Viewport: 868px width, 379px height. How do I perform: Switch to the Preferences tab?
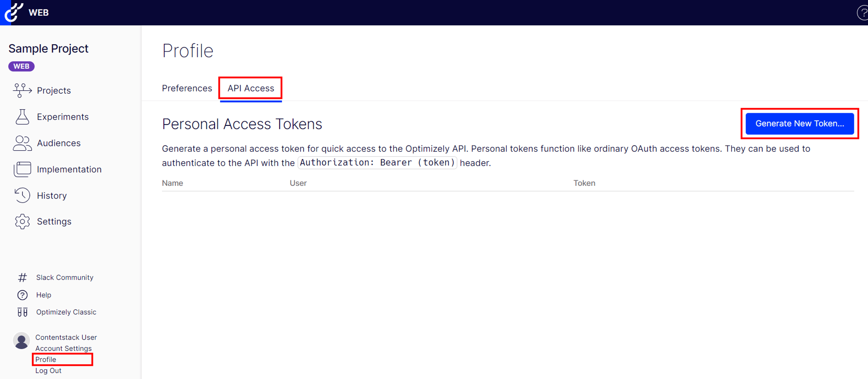tap(187, 88)
